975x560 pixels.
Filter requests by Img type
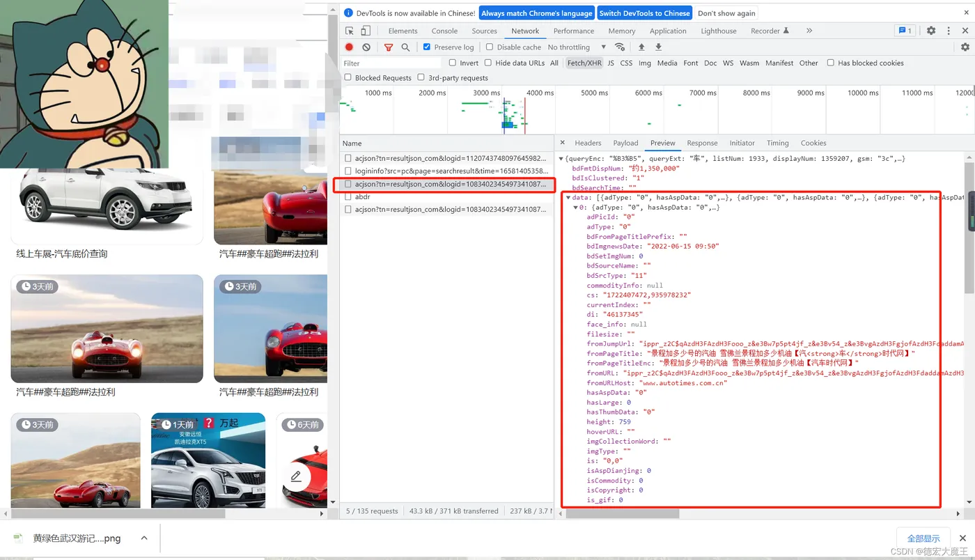[x=645, y=63]
